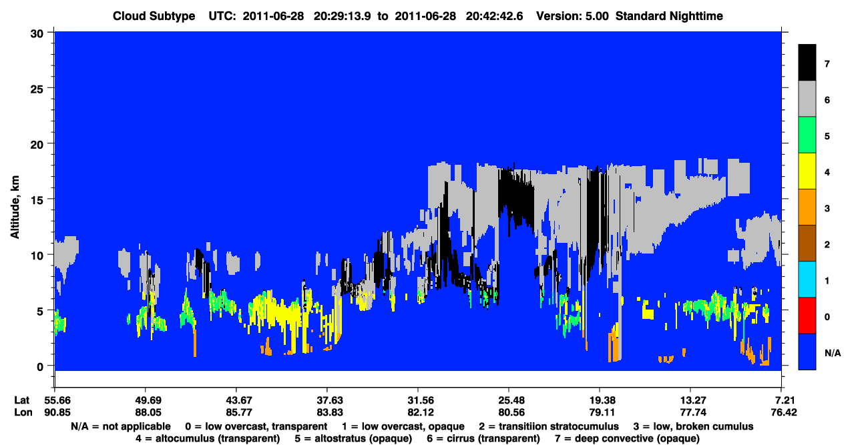Viewport: 868px width, 445px height.
Task: Click the 'Lon' axis row label
Action: [21, 412]
